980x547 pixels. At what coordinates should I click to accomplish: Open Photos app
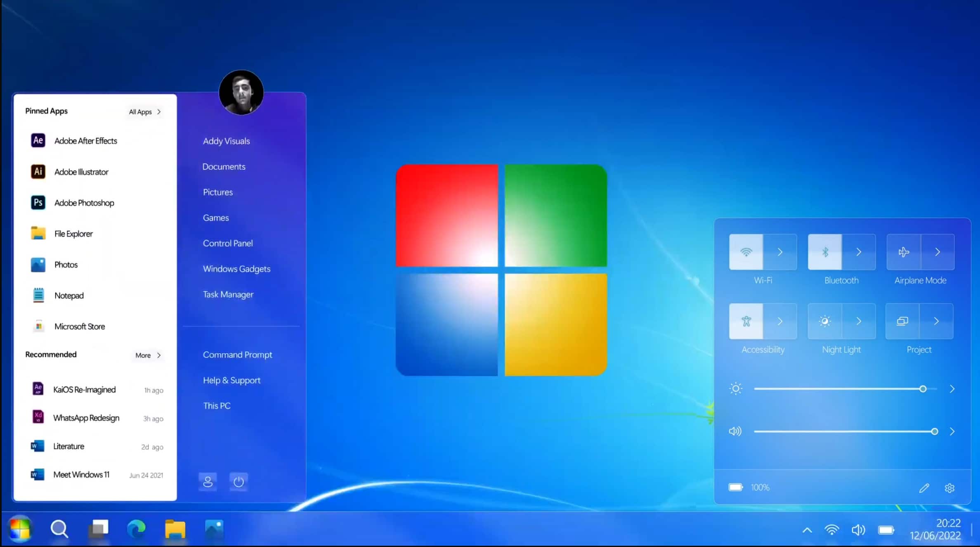coord(66,264)
